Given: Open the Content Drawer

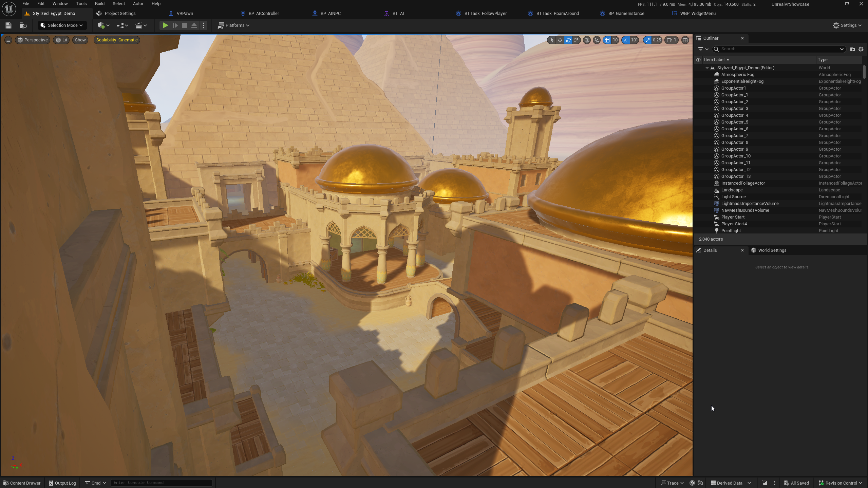Looking at the screenshot, I should click(22, 483).
